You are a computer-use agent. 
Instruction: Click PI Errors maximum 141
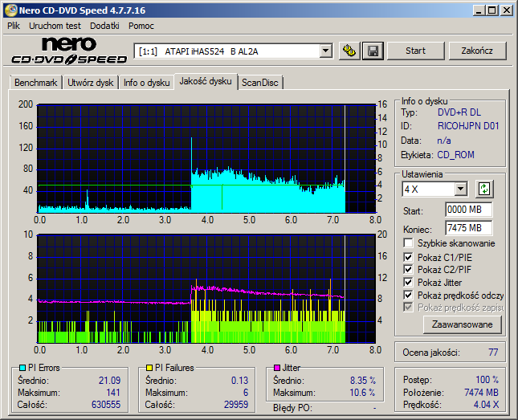click(113, 393)
